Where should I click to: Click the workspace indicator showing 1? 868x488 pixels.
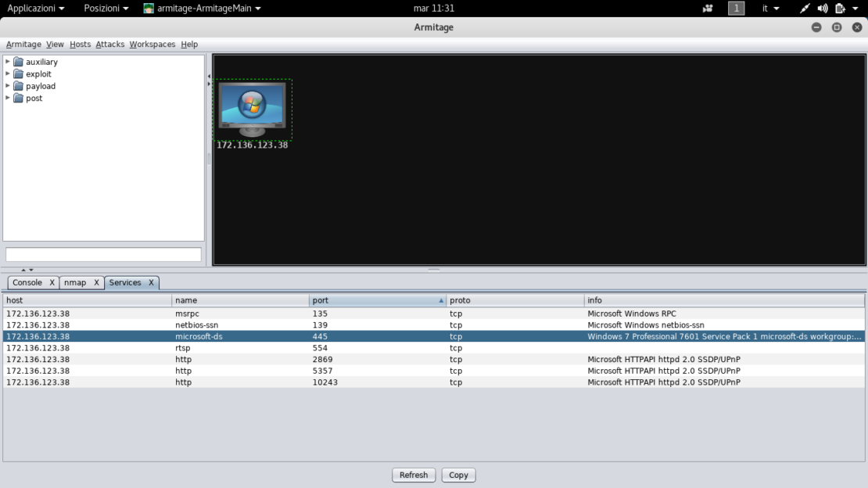[736, 9]
